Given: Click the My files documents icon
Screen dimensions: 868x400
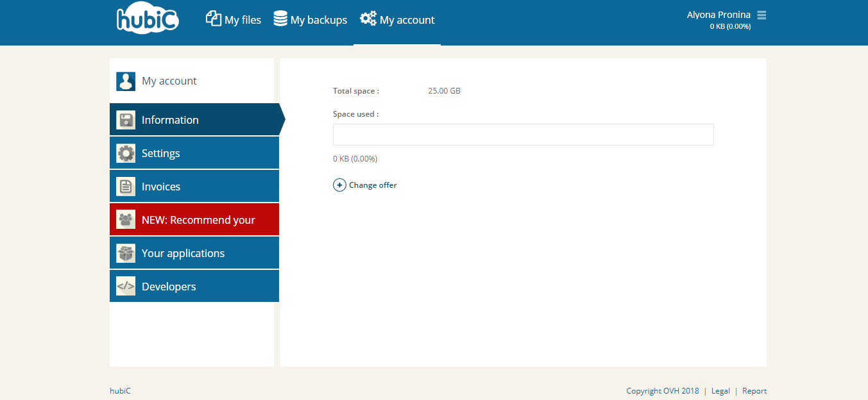Looking at the screenshot, I should [213, 19].
